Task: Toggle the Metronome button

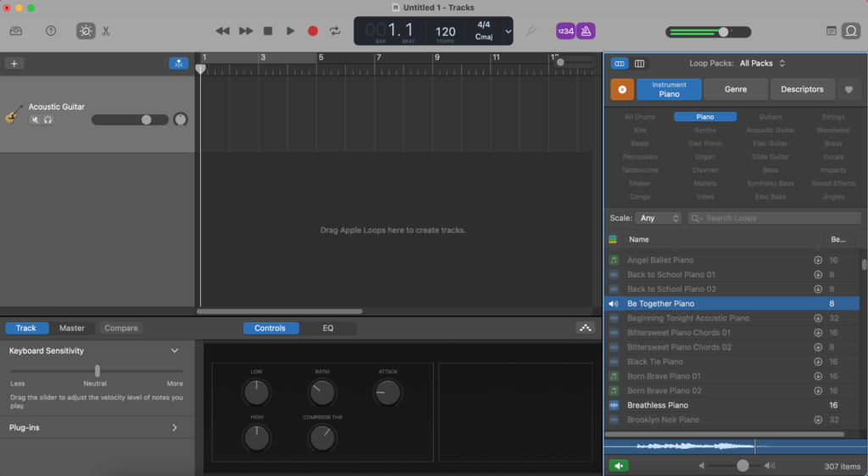Action: (x=586, y=31)
